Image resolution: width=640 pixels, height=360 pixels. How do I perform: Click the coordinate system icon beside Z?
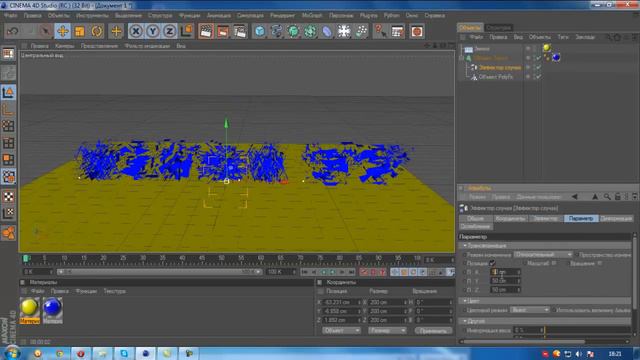click(x=187, y=31)
